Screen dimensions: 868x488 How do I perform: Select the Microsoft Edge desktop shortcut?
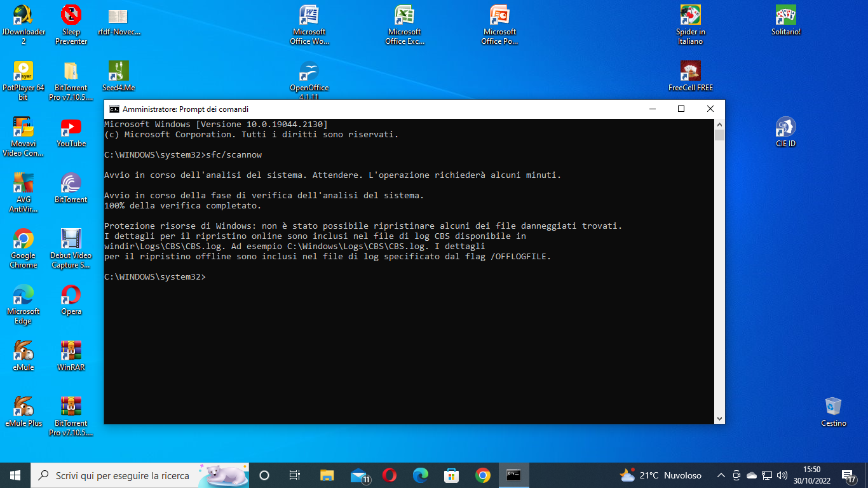point(24,304)
